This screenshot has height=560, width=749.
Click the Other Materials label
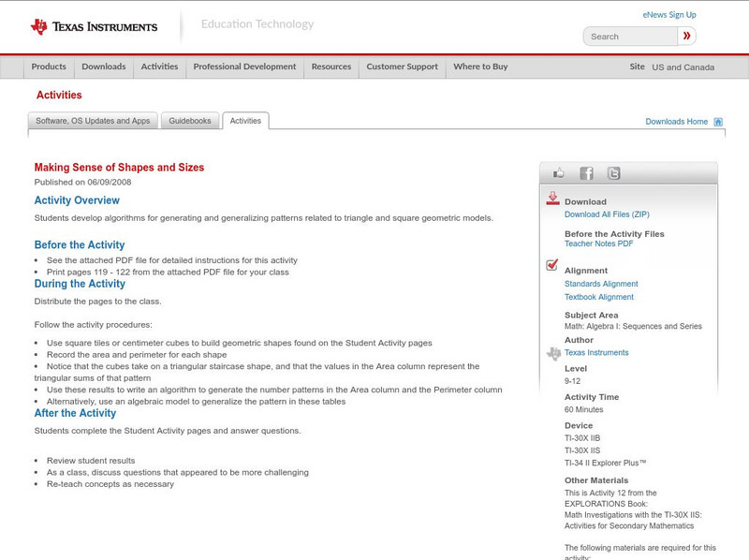[596, 480]
